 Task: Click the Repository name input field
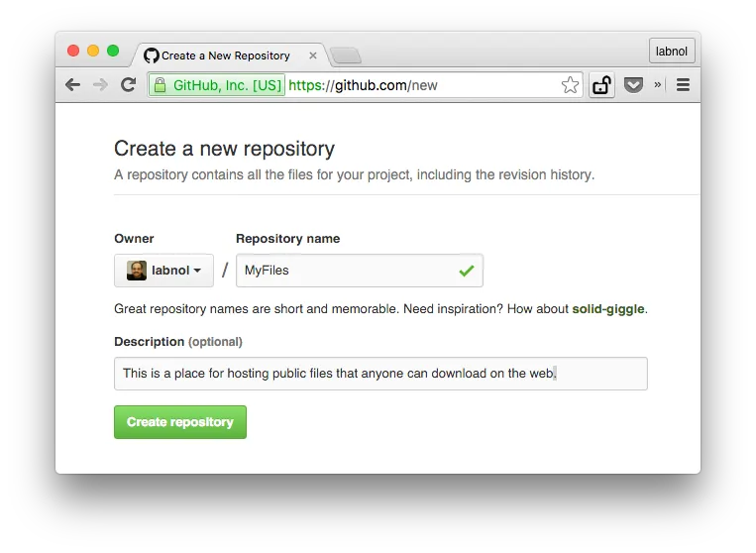click(360, 271)
